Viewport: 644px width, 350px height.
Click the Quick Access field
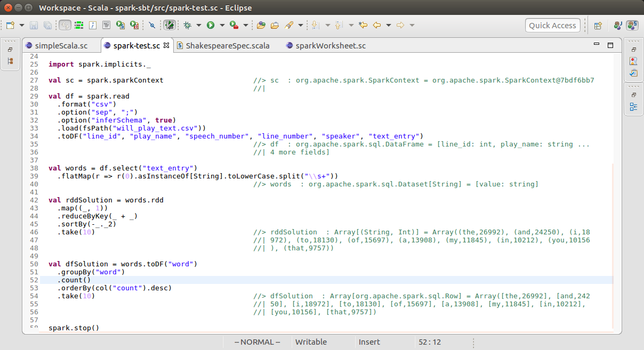553,25
